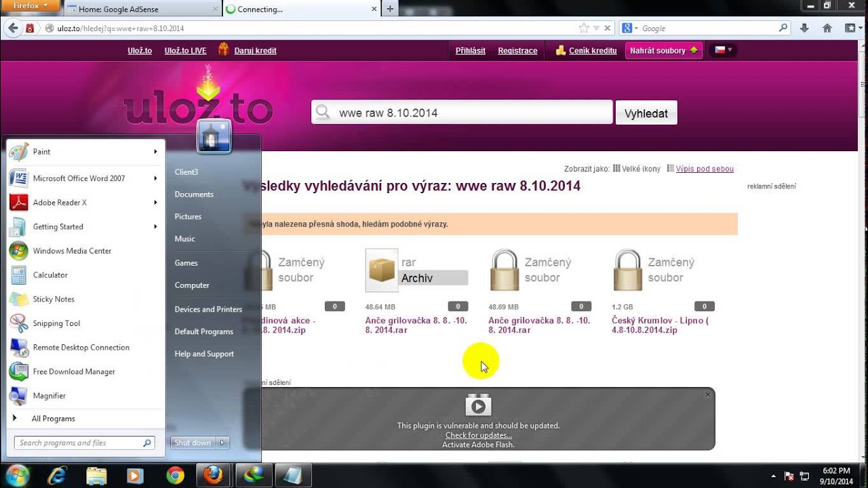The height and width of the screenshot is (488, 868).
Task: Open the Firefox menu button
Action: tap(31, 5)
